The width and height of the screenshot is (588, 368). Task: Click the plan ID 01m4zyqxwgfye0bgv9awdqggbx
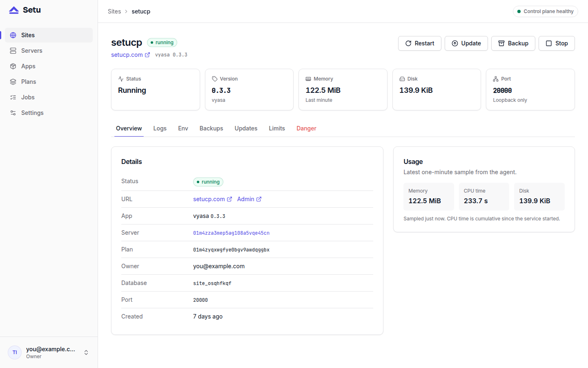[x=231, y=250]
